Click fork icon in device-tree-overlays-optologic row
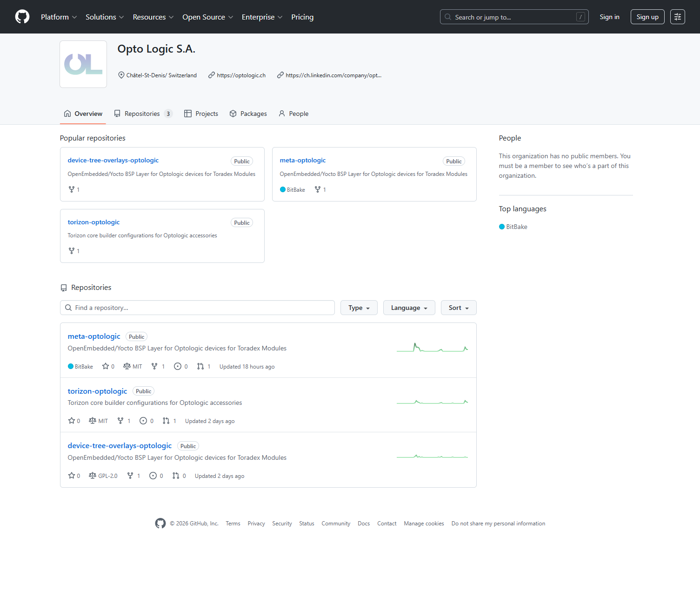The width and height of the screenshot is (700, 591). (x=130, y=476)
